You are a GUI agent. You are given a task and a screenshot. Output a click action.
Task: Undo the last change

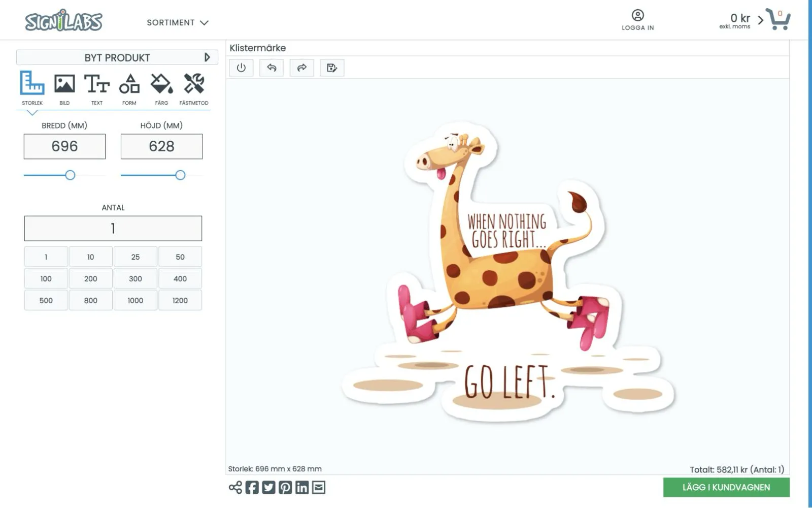[x=272, y=68]
